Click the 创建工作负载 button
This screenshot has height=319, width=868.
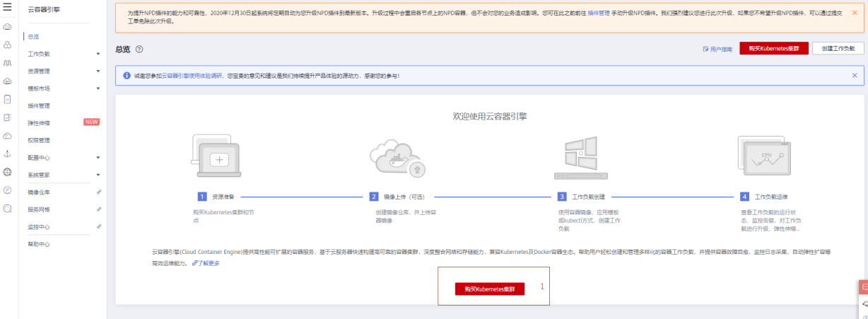click(x=838, y=49)
